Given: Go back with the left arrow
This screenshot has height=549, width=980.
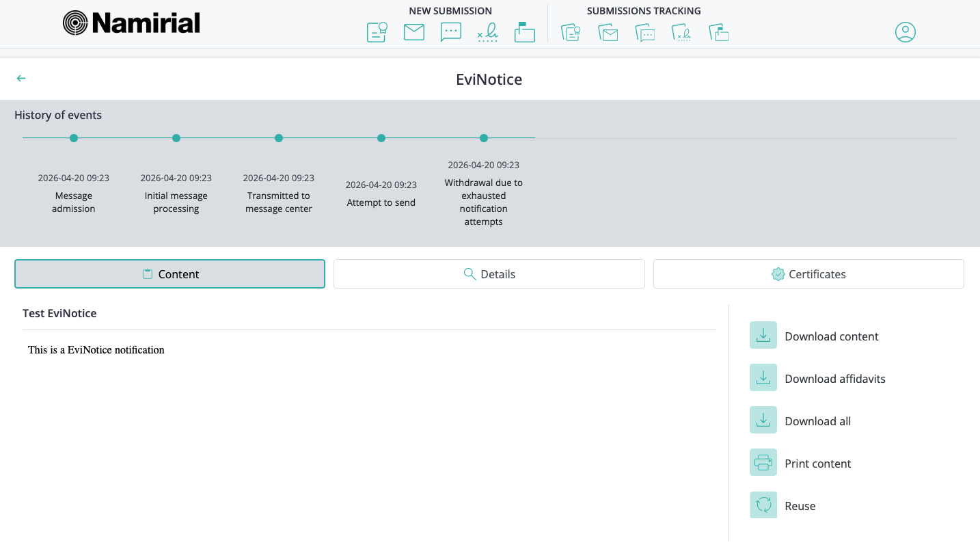Looking at the screenshot, I should coord(21,78).
